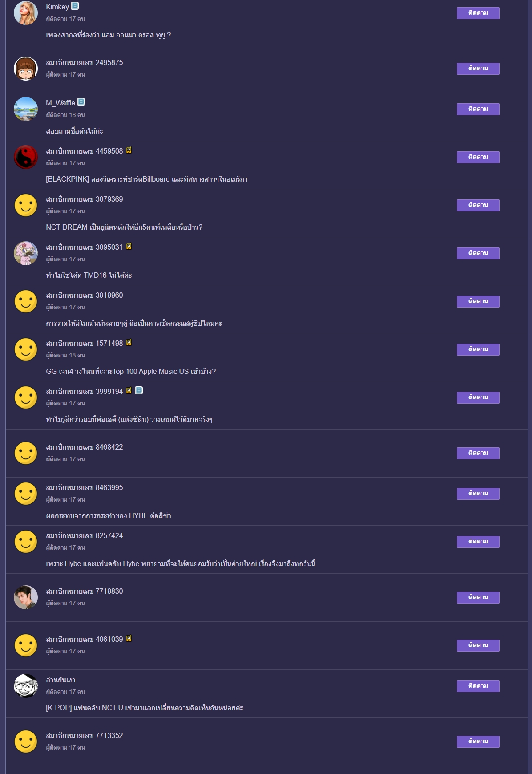Open the black-and-white avatar of อ่านยันเงา
The height and width of the screenshot is (774, 532).
[26, 686]
